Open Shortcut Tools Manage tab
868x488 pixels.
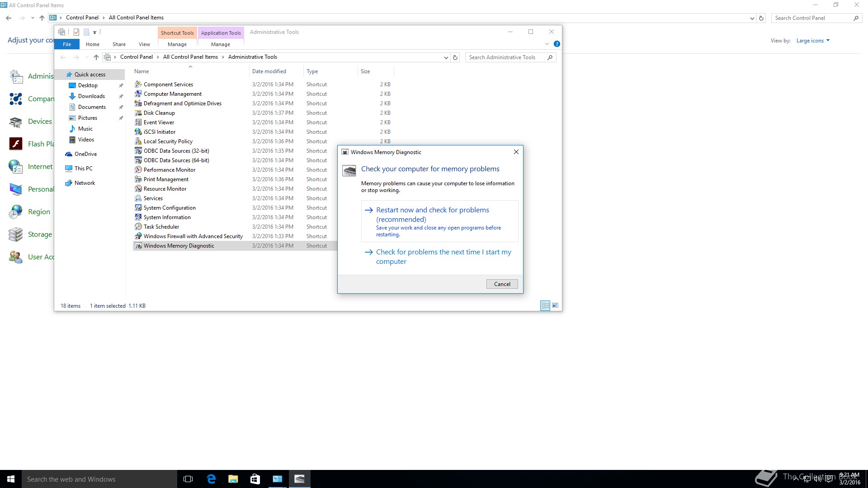click(177, 44)
